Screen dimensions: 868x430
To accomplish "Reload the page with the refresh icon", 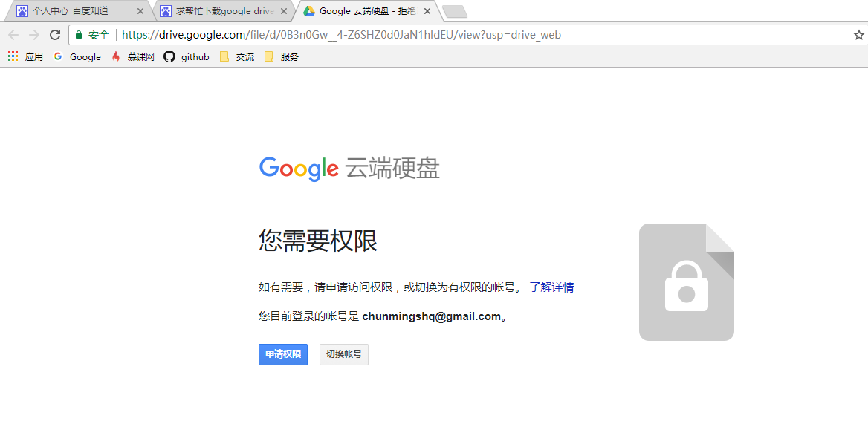I will click(x=55, y=35).
